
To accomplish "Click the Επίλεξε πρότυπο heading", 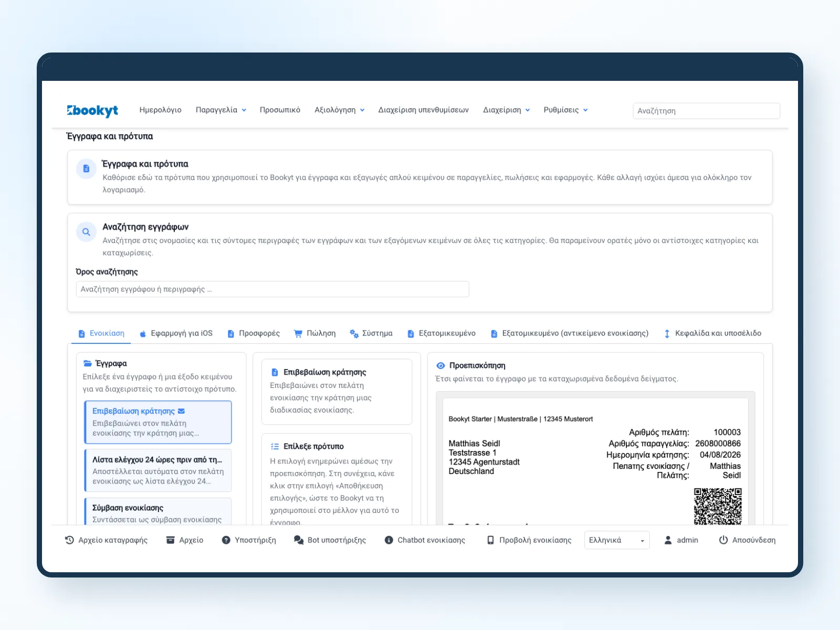I will (313, 446).
